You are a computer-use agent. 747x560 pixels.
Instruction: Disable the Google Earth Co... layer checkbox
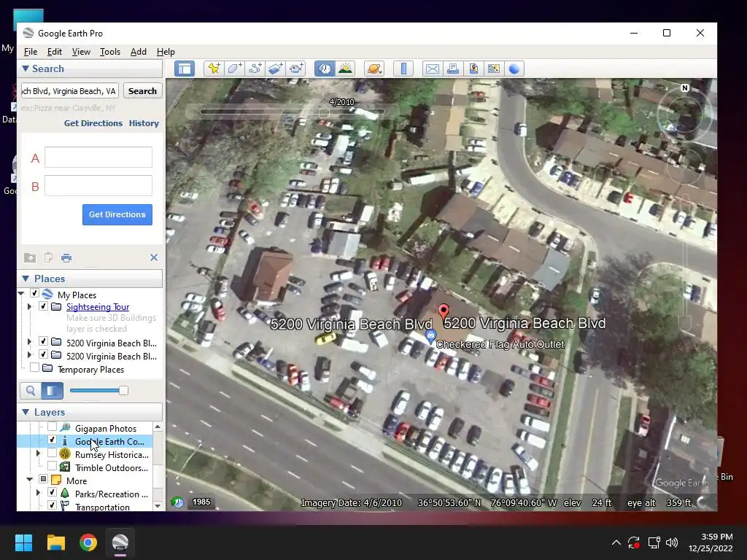(52, 440)
